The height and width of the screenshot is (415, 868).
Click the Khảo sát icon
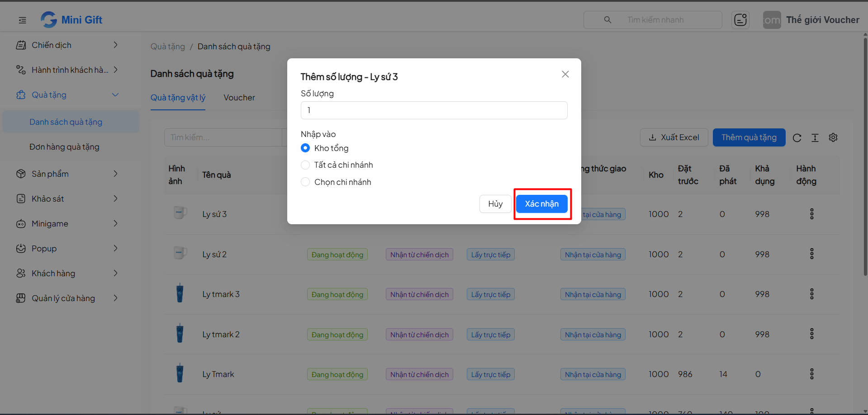[x=21, y=198]
